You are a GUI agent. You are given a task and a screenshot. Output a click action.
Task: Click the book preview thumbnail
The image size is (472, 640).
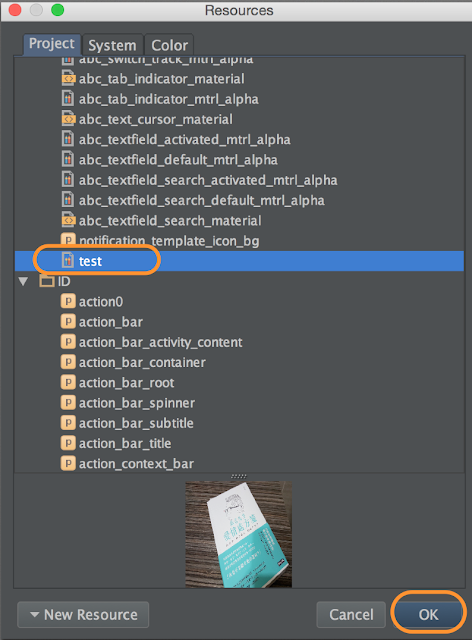238,534
